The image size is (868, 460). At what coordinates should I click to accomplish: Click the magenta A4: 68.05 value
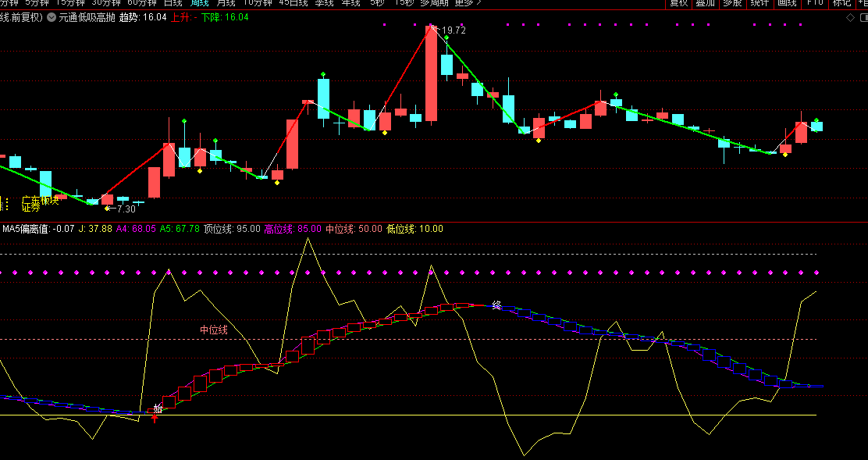(x=136, y=229)
